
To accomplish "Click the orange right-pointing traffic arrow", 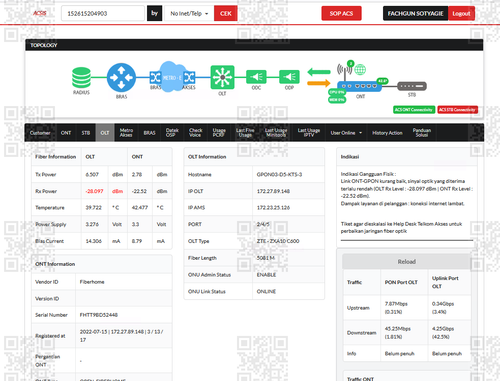I will click(x=319, y=83).
